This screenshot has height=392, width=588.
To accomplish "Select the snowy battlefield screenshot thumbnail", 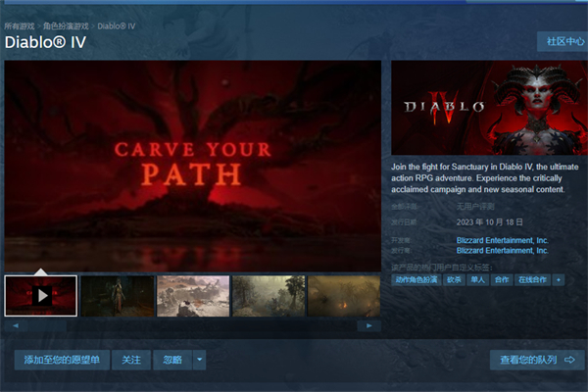I will [193, 296].
